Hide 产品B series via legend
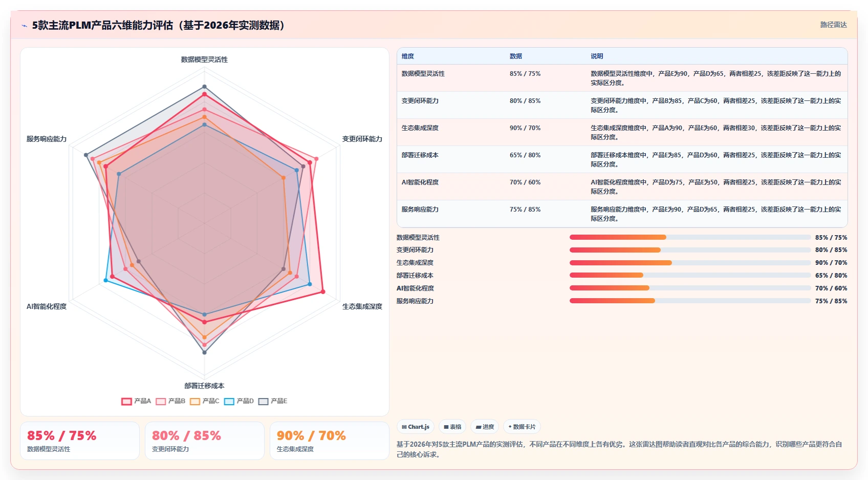Screen dimensions: 868x480 (x=170, y=401)
